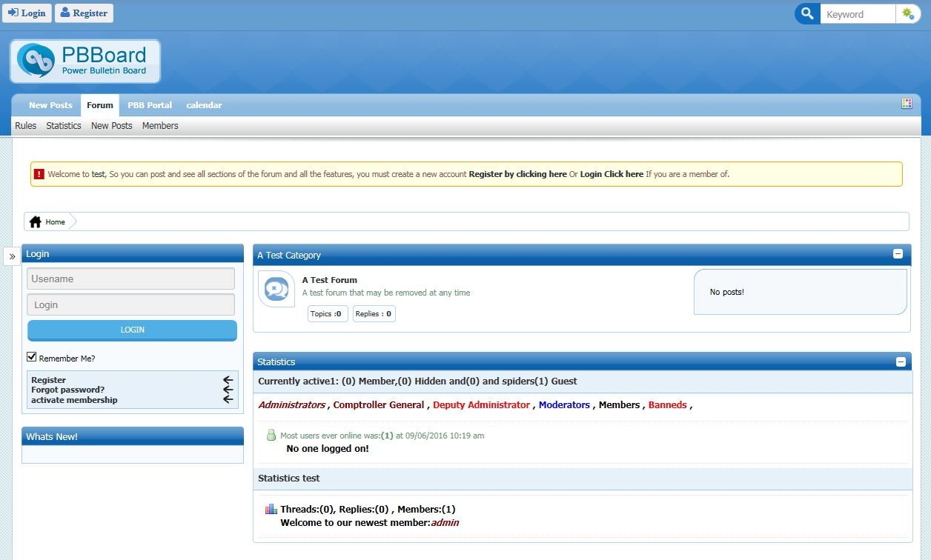Click the green user icon in statistics

271,435
